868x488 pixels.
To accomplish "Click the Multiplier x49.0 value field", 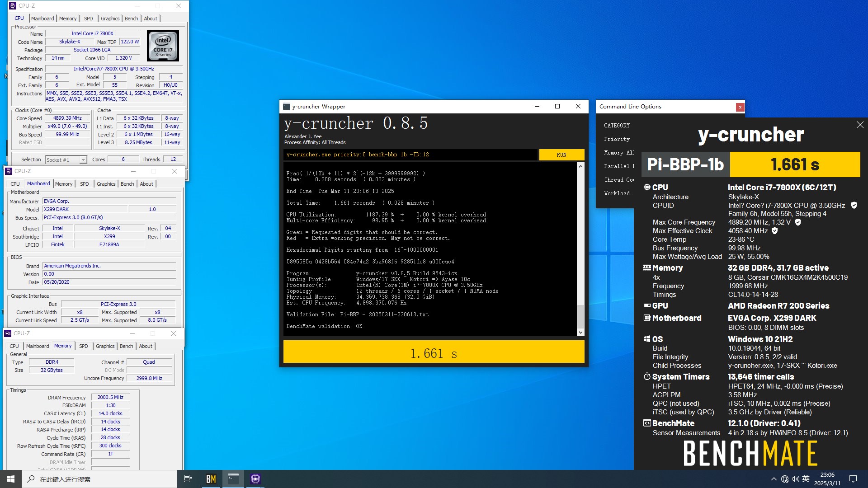I will [x=67, y=126].
